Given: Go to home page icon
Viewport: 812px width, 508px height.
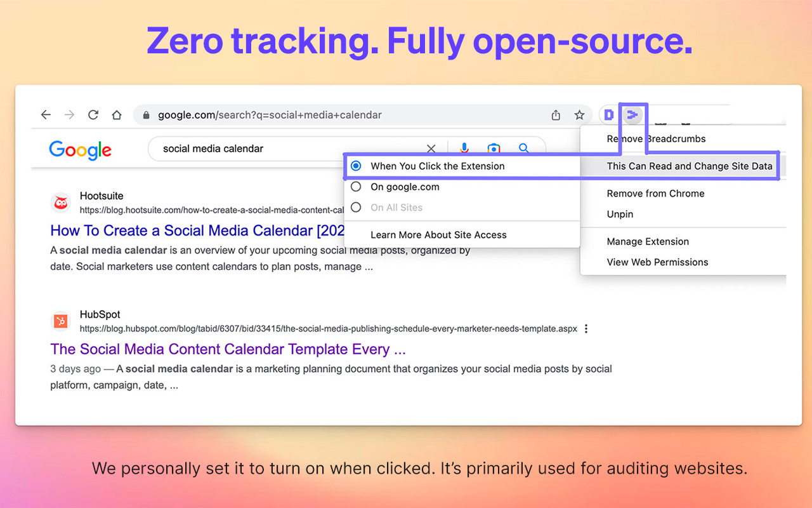Looking at the screenshot, I should click(117, 115).
